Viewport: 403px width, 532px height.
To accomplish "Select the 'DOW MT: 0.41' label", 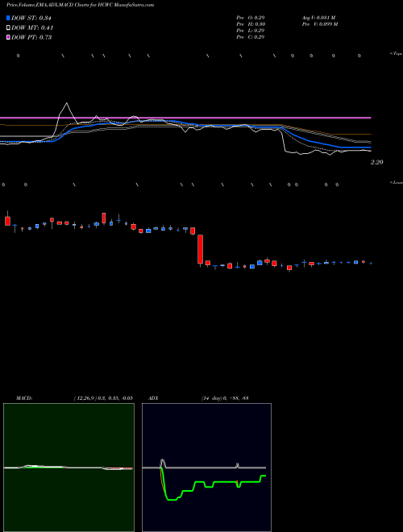I will pyautogui.click(x=32, y=27).
